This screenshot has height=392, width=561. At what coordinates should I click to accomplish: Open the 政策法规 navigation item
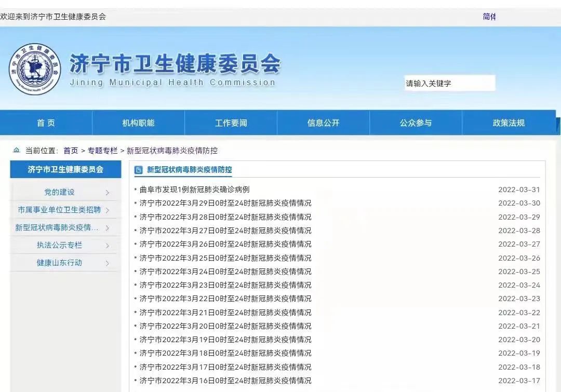pyautogui.click(x=509, y=123)
